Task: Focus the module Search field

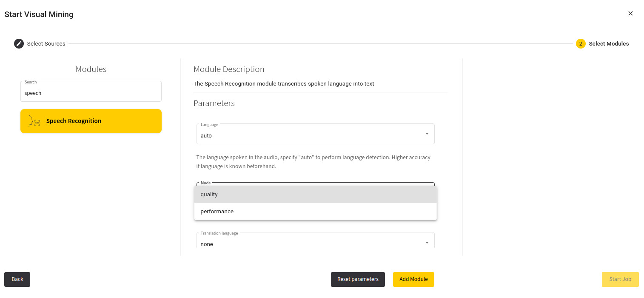Action: click(91, 92)
